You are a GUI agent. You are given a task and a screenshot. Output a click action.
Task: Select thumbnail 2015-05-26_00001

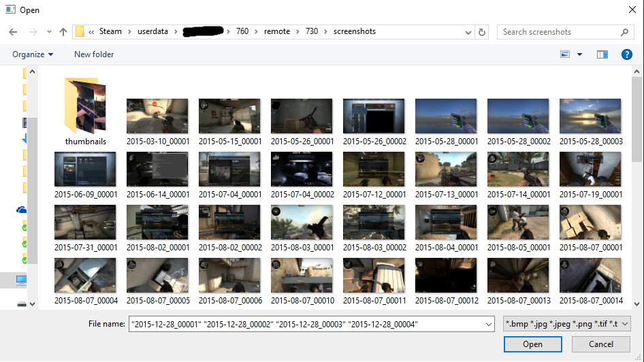pyautogui.click(x=302, y=116)
